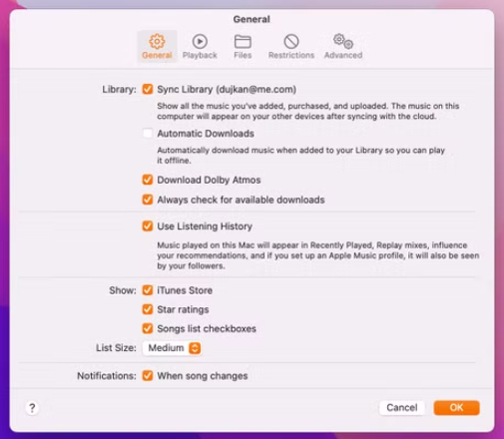The height and width of the screenshot is (439, 504).
Task: Disable Use Listening History checkbox
Action: 148,226
